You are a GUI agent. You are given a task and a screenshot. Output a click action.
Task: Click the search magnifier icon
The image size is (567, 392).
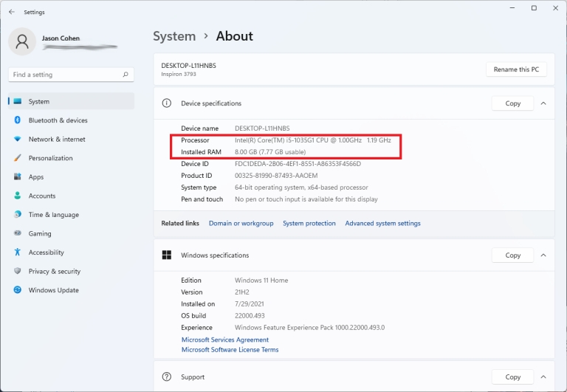[126, 75]
